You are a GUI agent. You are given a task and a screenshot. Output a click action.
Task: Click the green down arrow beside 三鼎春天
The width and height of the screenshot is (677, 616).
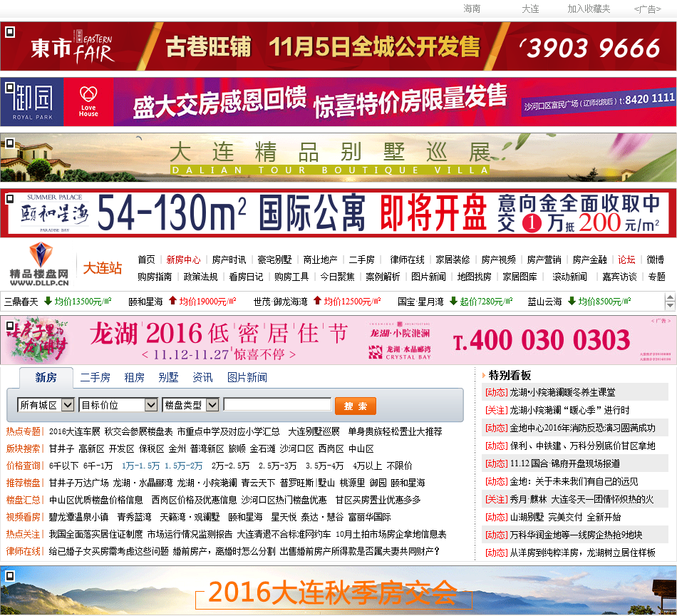48,301
